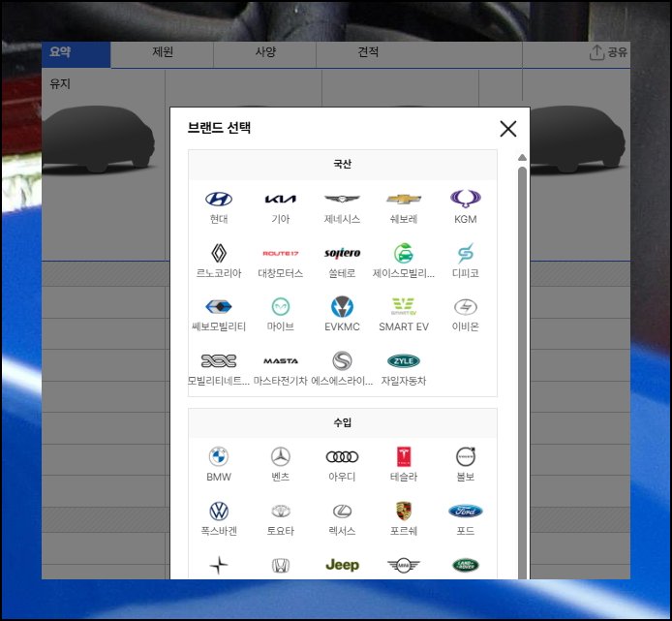This screenshot has width=672, height=621.
Task: Select the Tesla (테슬라) brand
Action: pos(404,456)
